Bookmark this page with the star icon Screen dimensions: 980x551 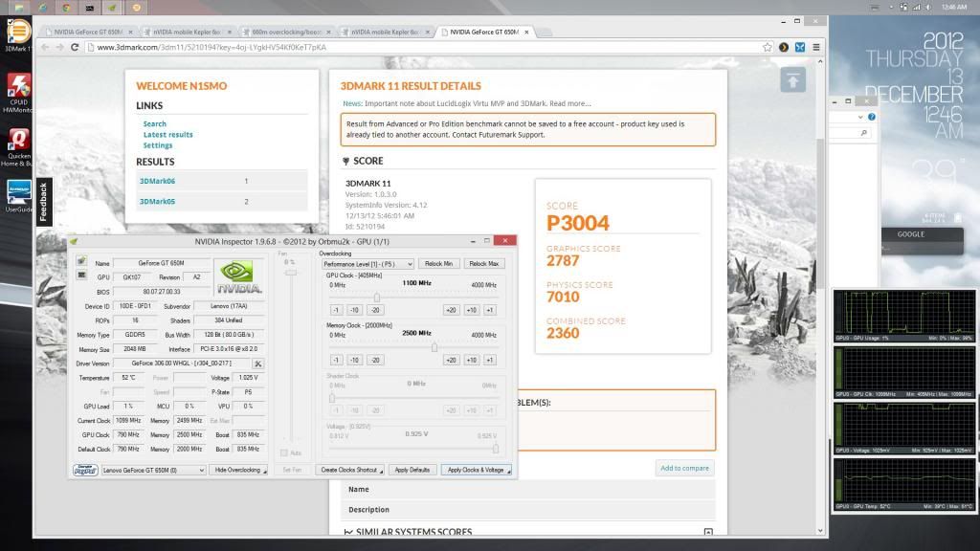point(767,47)
